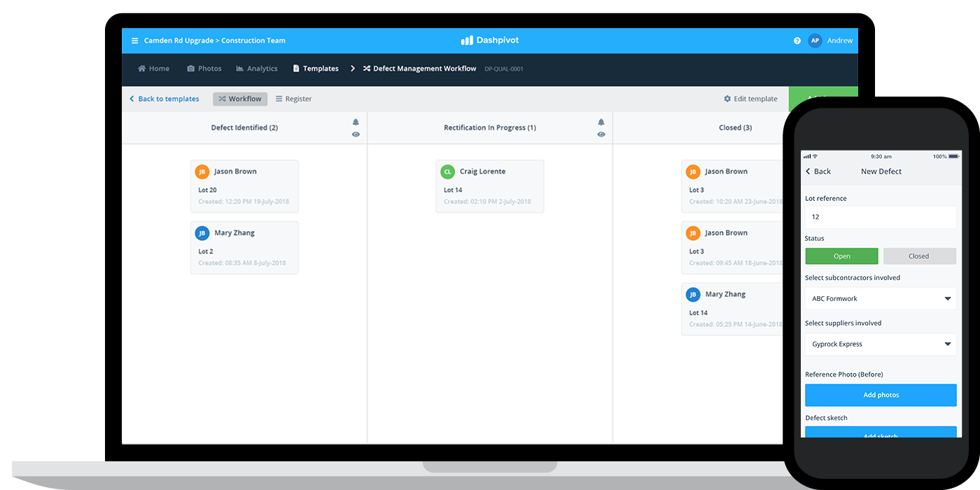Set defect status to Closed
This screenshot has width=980, height=490.
(918, 256)
